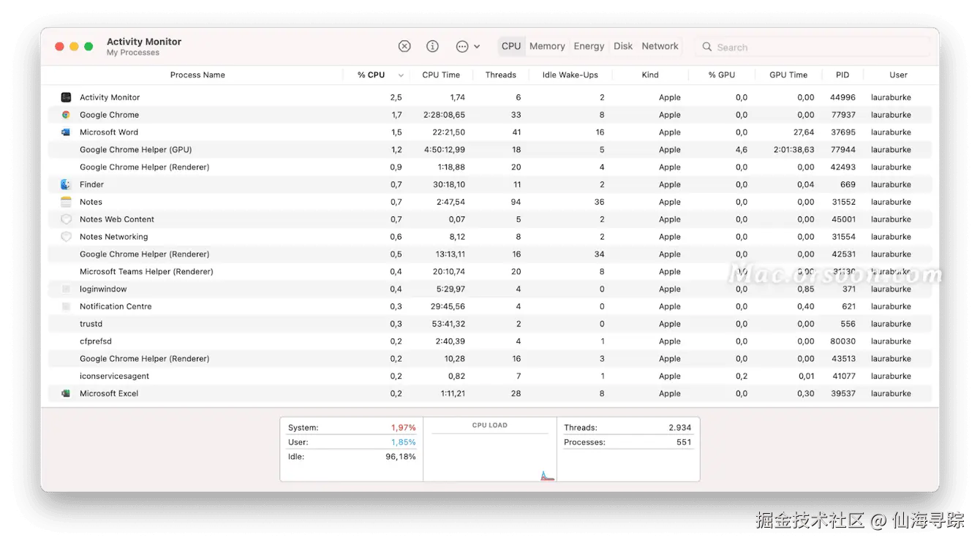This screenshot has width=980, height=546.
Task: Click the My Processes subtitle
Action: (132, 53)
